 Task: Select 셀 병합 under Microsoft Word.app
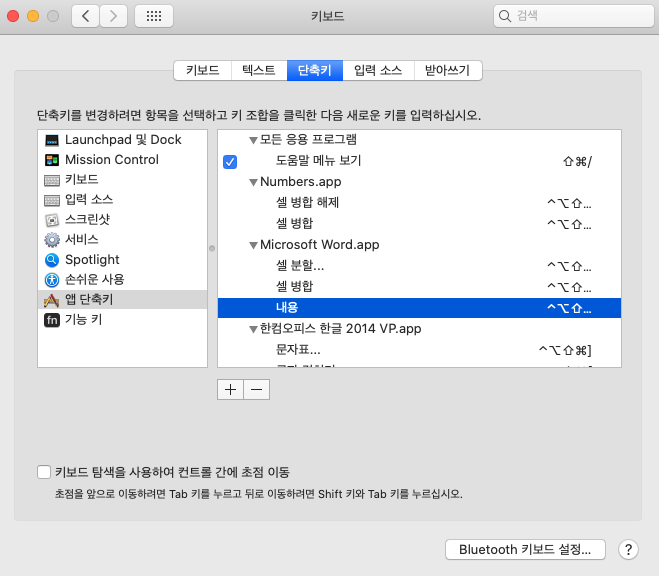tap(419, 287)
